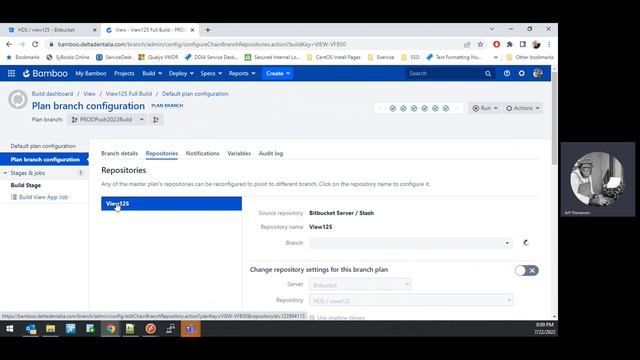Open the ServiceDesk bookmark

click(x=114, y=57)
